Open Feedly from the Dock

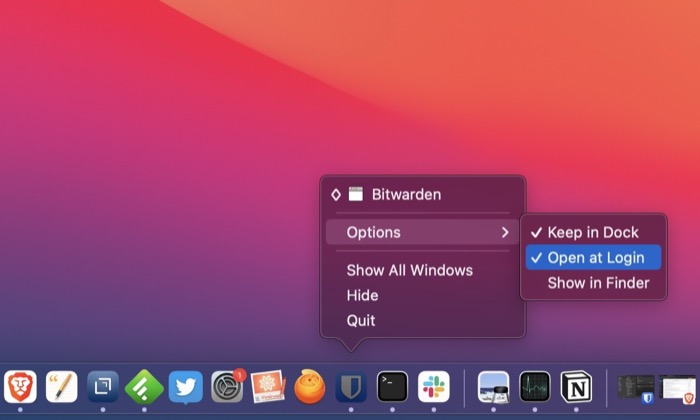pos(144,386)
